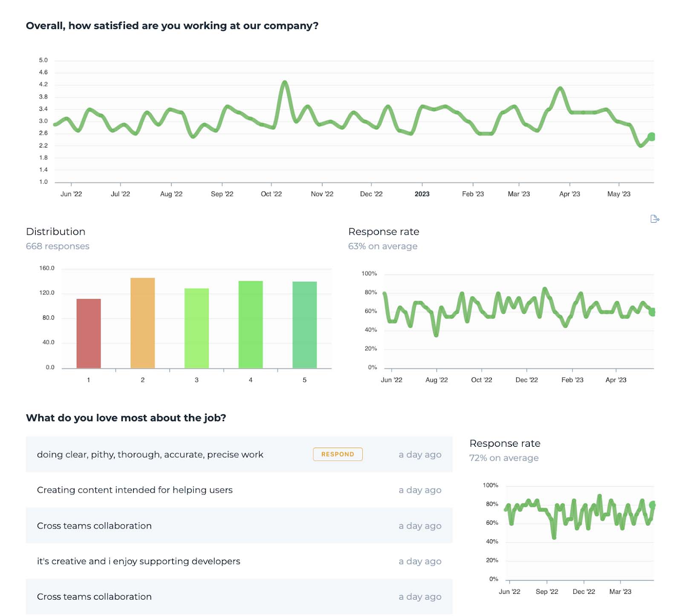Click the 'What do you love most' heading

pyautogui.click(x=126, y=418)
